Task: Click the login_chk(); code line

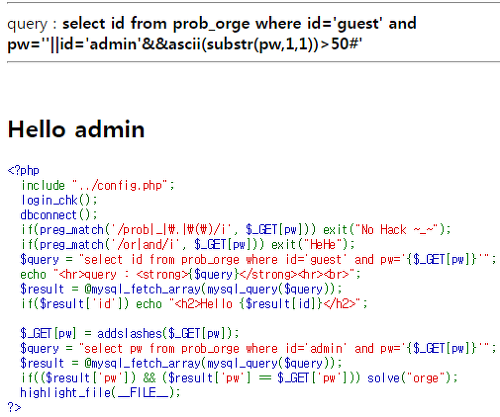Action: pyautogui.click(x=59, y=200)
